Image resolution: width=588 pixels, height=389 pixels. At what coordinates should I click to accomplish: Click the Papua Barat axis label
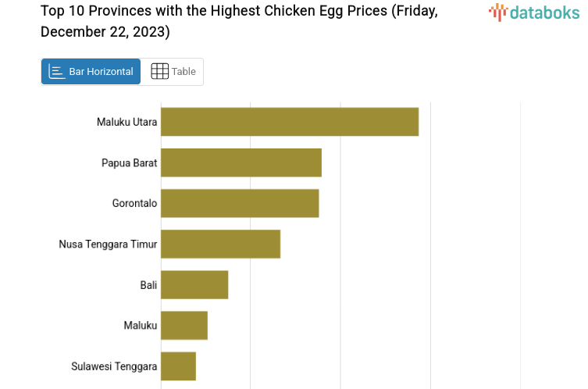(129, 162)
